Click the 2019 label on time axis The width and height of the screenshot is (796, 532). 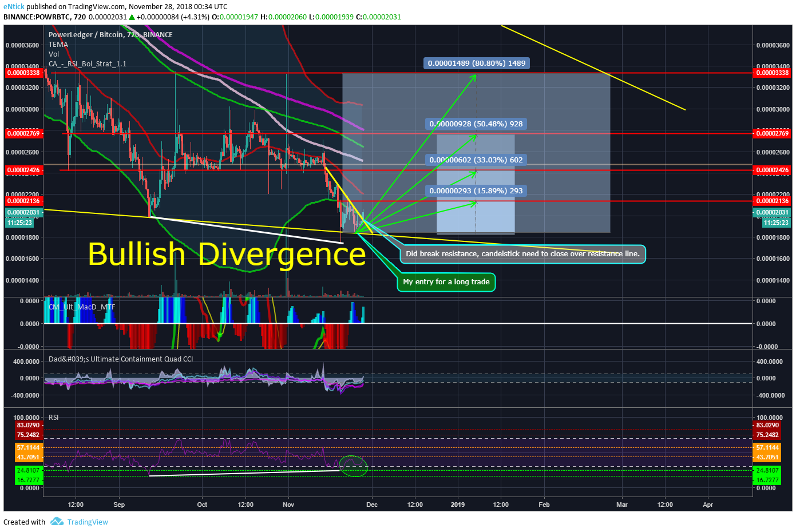(458, 505)
